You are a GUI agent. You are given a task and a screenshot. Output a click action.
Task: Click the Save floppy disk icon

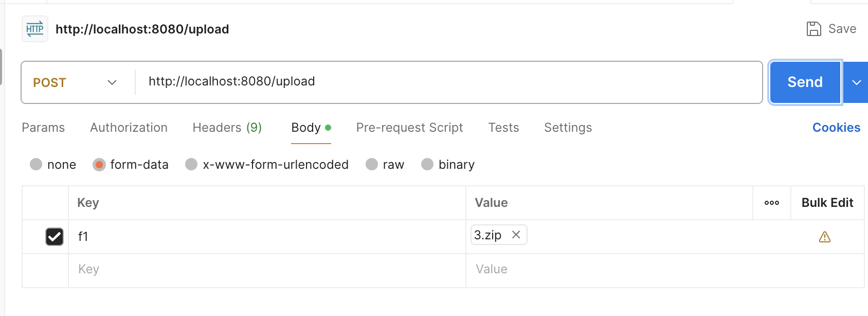(813, 29)
